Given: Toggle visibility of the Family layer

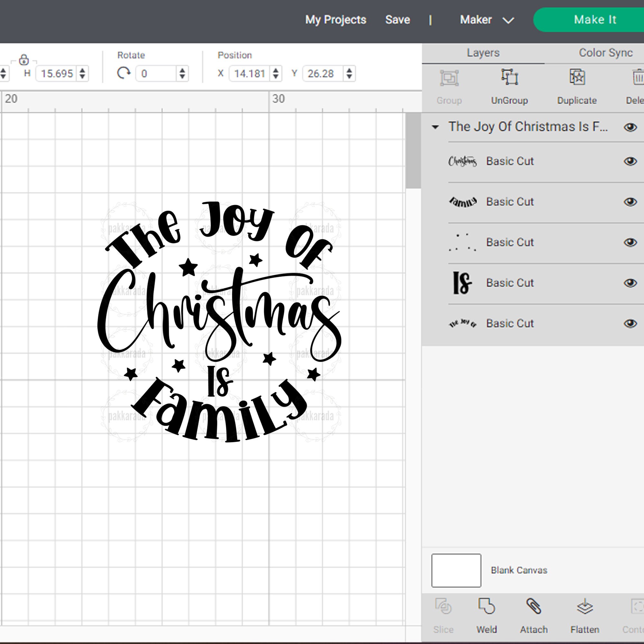Looking at the screenshot, I should (630, 202).
